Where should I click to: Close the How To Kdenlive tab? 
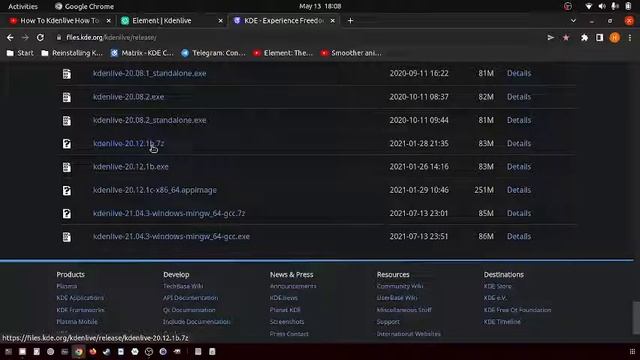pyautogui.click(x=108, y=20)
